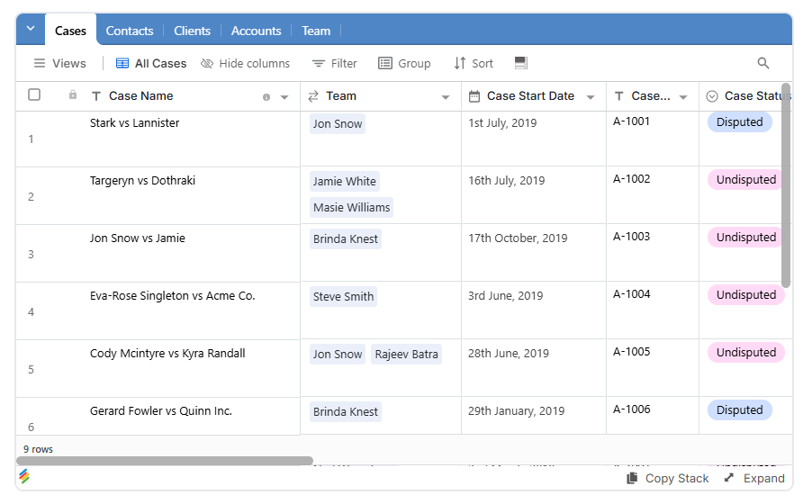Viewport: 812px width, 504px height.
Task: Click the Disputed status tag in row 6
Action: click(x=739, y=410)
